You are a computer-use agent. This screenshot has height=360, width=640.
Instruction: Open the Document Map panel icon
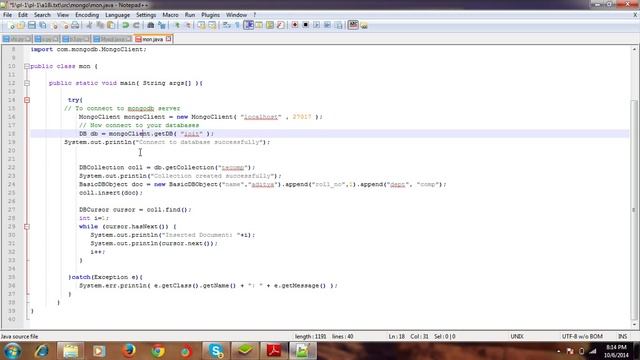[270, 25]
